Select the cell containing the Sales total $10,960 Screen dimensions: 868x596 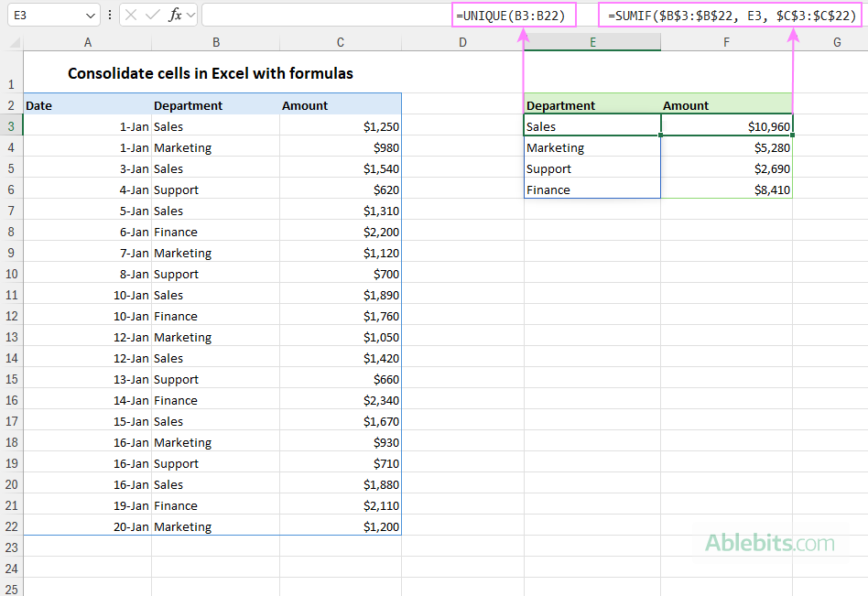pyautogui.click(x=726, y=125)
